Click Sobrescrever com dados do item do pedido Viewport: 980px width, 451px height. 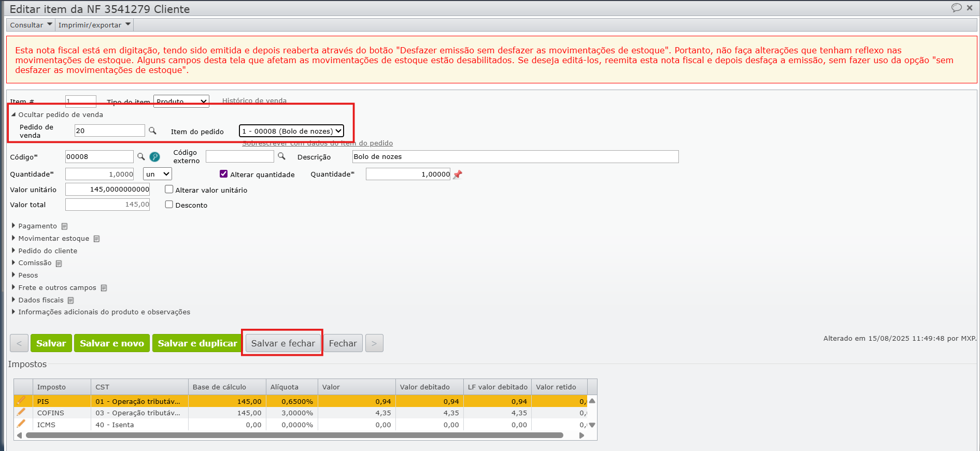pos(318,143)
